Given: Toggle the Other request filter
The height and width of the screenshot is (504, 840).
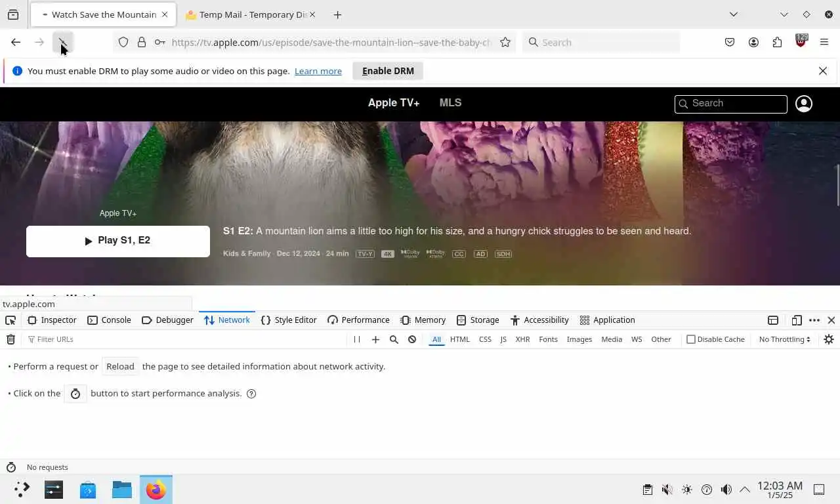Looking at the screenshot, I should point(661,339).
